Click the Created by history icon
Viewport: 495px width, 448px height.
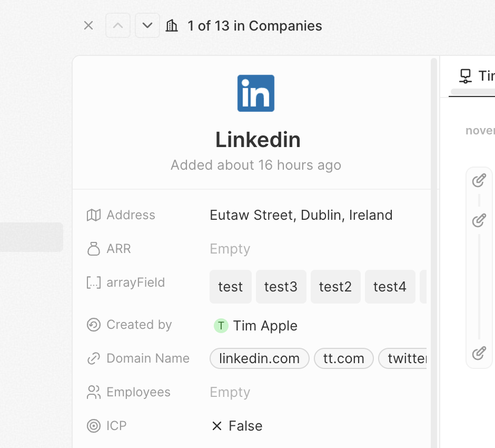pos(94,325)
